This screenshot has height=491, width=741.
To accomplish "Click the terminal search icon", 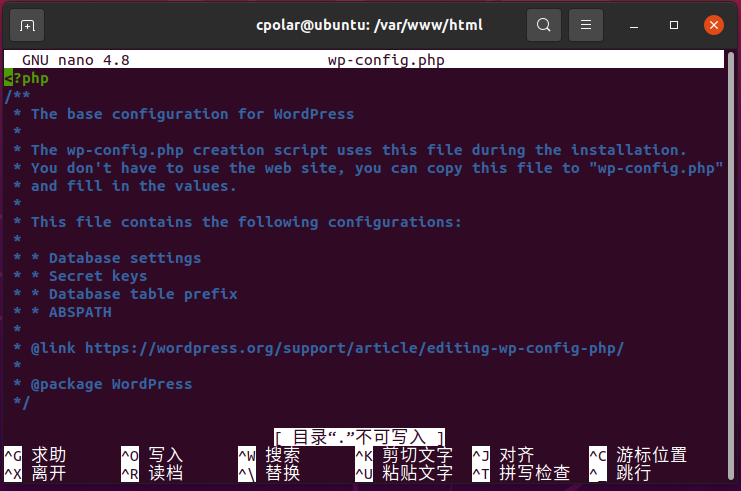I will pyautogui.click(x=544, y=25).
